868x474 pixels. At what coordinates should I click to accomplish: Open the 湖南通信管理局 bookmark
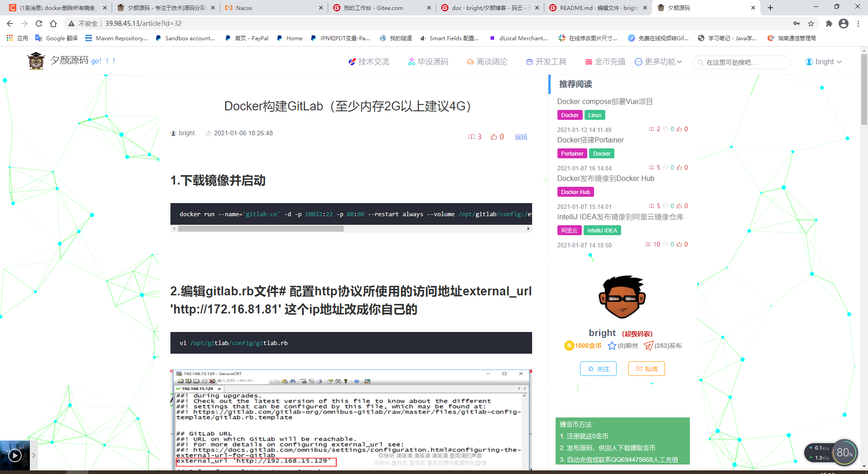pyautogui.click(x=792, y=38)
